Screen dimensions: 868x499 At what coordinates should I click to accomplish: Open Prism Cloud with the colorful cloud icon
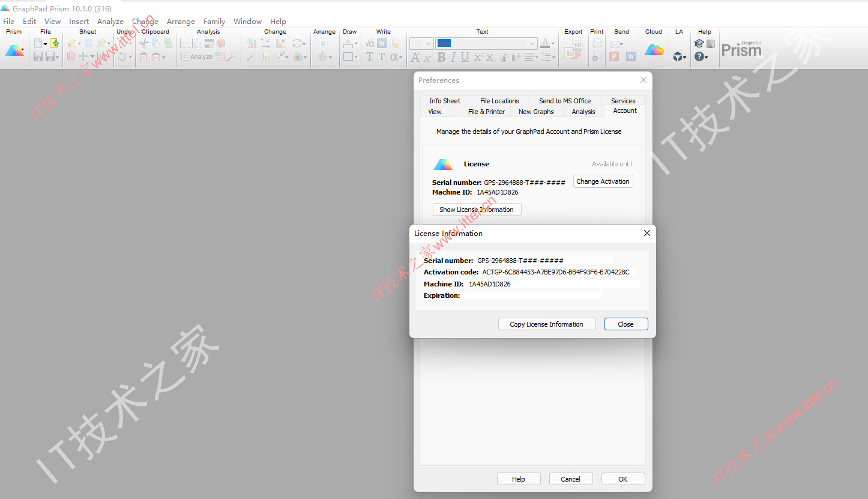pos(654,50)
